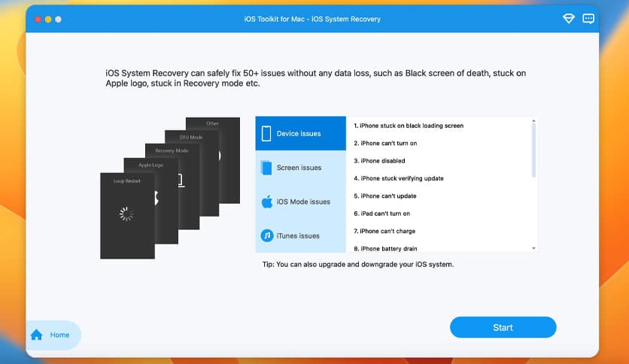This screenshot has width=629, height=364.
Task: Switch to the iTunes issues tab
Action: (300, 235)
